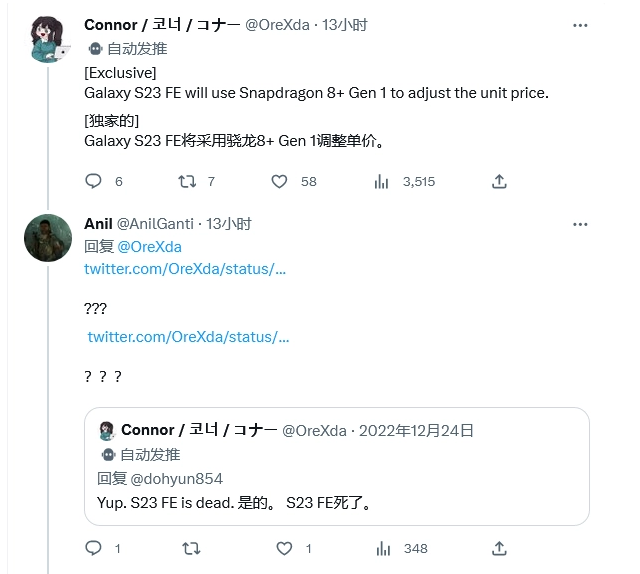Open Connor's profile avatar
The width and height of the screenshot is (640, 574).
coord(48,39)
